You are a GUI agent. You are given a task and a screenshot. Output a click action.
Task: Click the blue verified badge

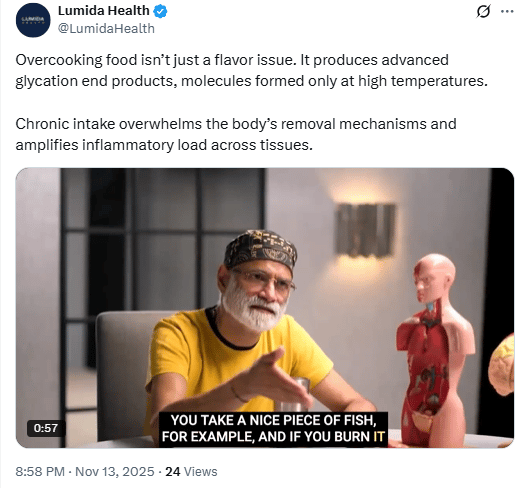pos(160,11)
